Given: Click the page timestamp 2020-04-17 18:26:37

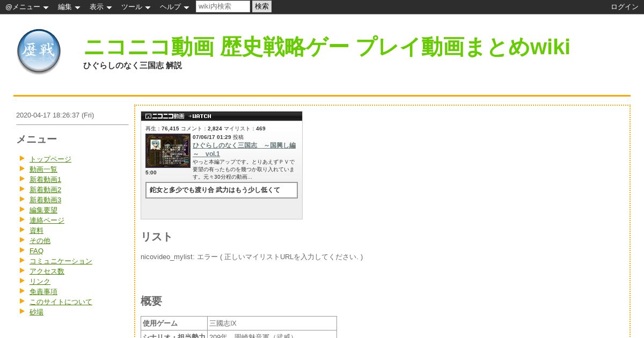Looking at the screenshot, I should pos(55,115).
